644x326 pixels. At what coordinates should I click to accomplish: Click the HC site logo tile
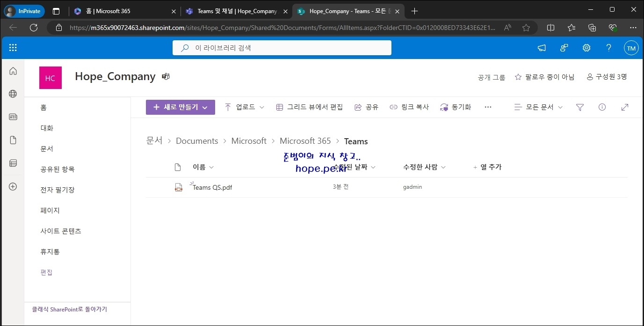[x=50, y=78]
